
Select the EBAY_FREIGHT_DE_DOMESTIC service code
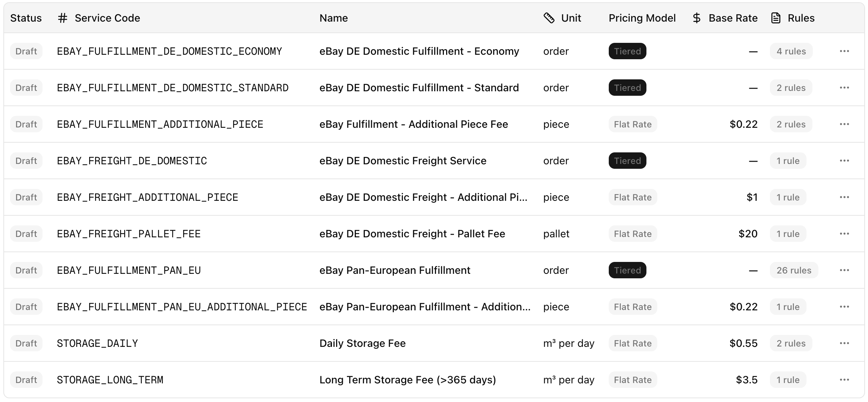[132, 161]
